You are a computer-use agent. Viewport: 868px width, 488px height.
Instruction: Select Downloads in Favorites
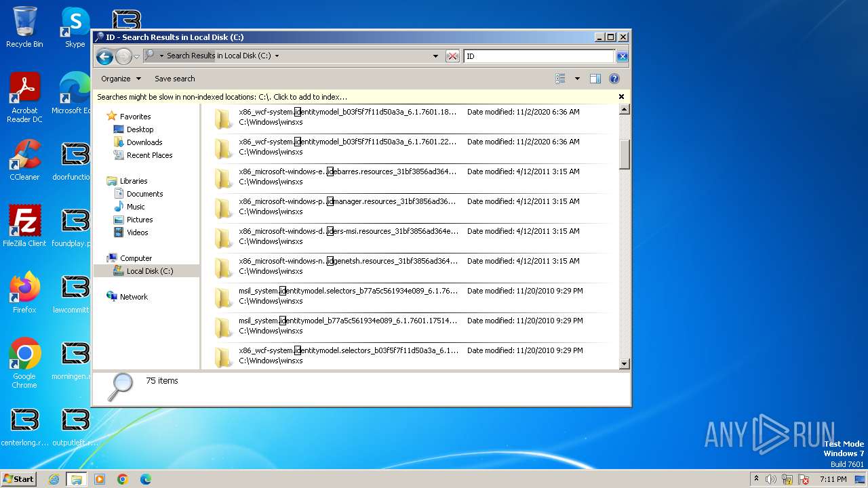pyautogui.click(x=144, y=142)
